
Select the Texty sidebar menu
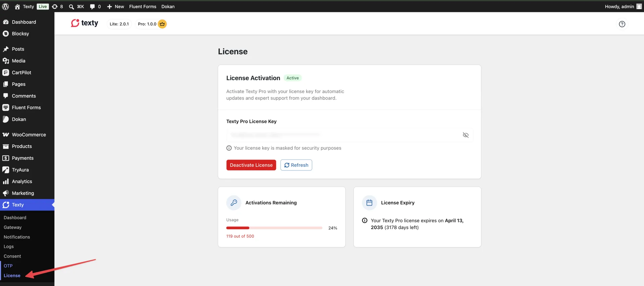point(27,205)
